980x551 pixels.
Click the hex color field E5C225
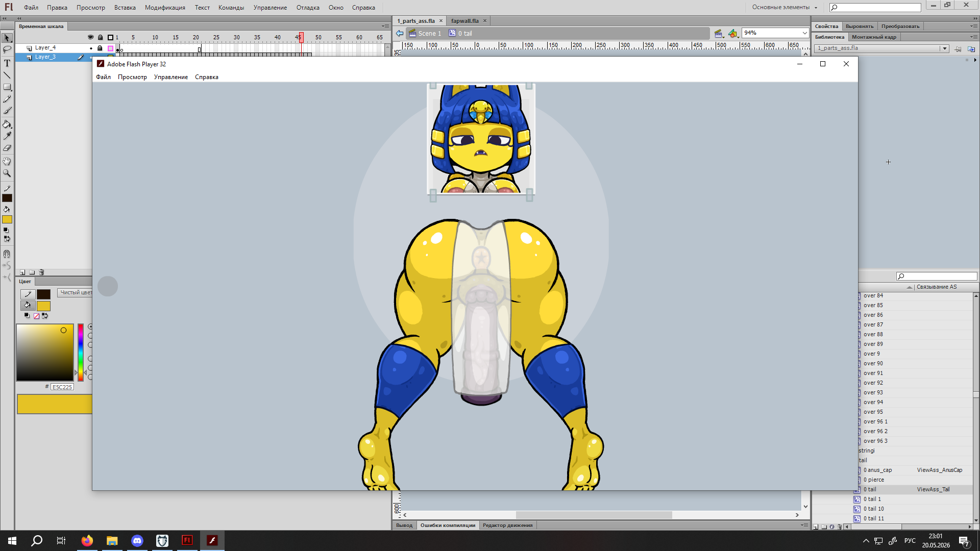(62, 387)
